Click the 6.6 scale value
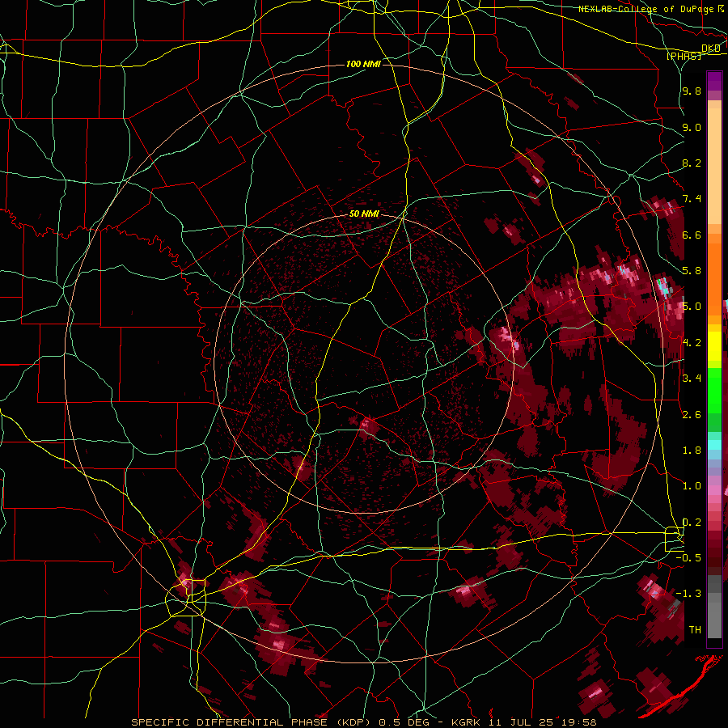728x728 pixels. coord(692,235)
